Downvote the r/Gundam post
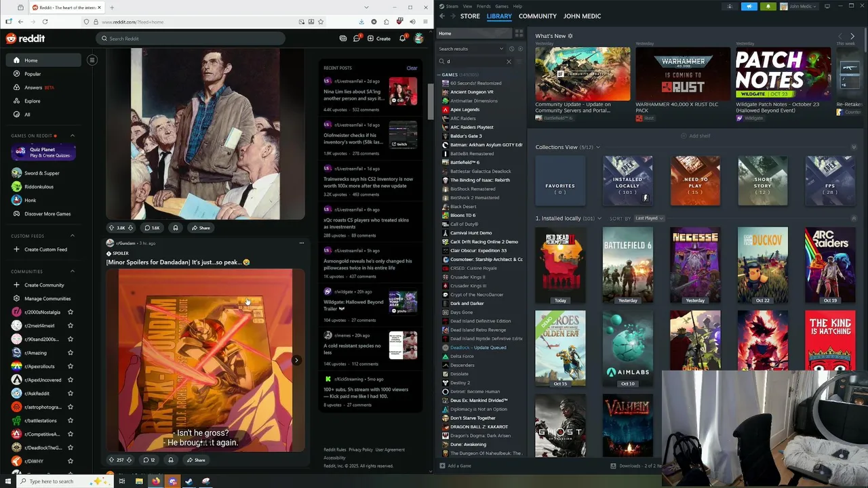868x488 pixels. [x=130, y=460]
